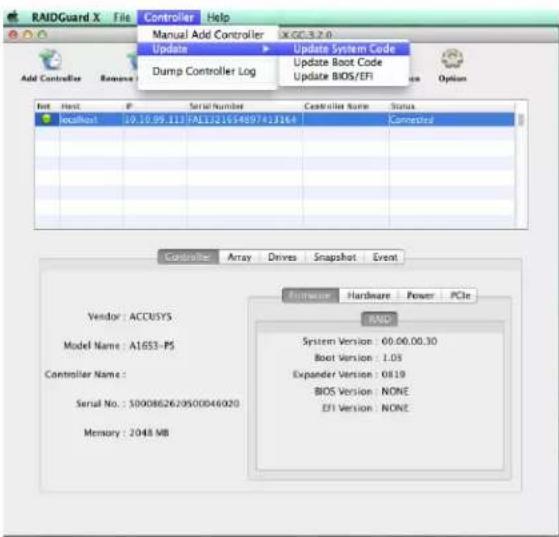Open the Help menu
This screenshot has width=559, height=537.
pos(218,17)
